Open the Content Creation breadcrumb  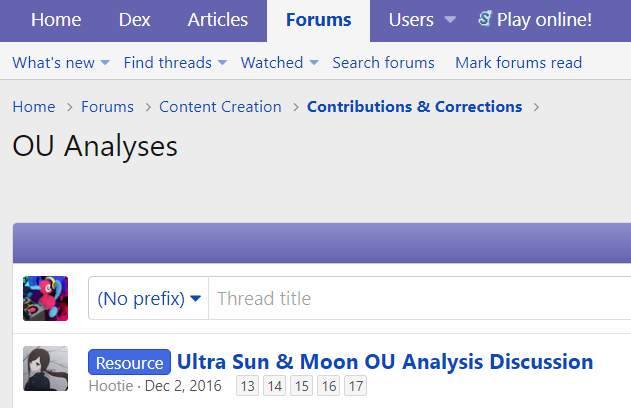(x=220, y=107)
